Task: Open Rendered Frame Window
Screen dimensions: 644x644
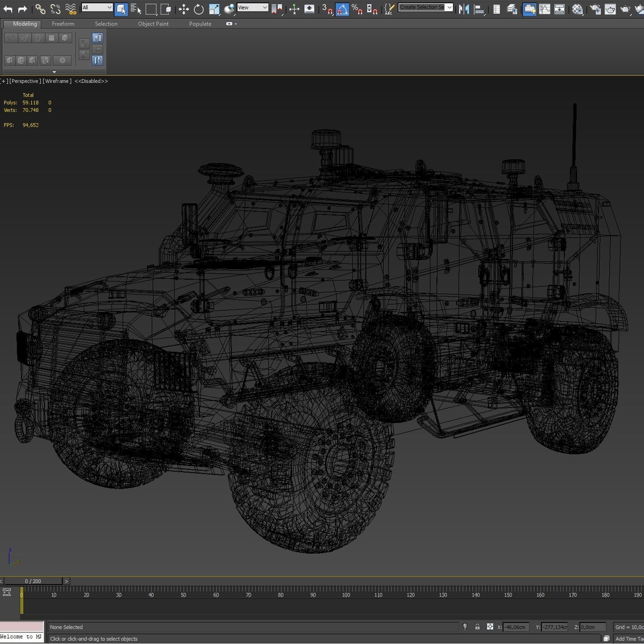Action: point(610,8)
